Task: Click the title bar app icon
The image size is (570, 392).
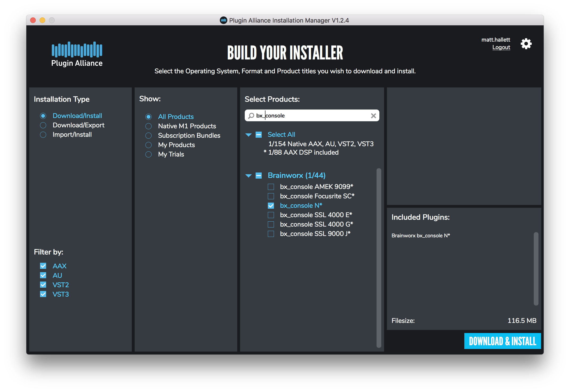Action: (223, 20)
